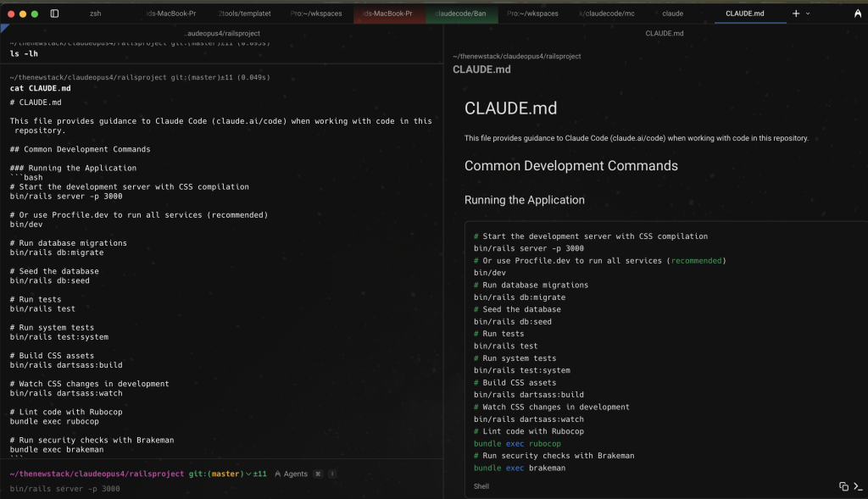Click the 'Common Development Commands' rendered heading
Image resolution: width=868 pixels, height=499 pixels.
coord(570,166)
